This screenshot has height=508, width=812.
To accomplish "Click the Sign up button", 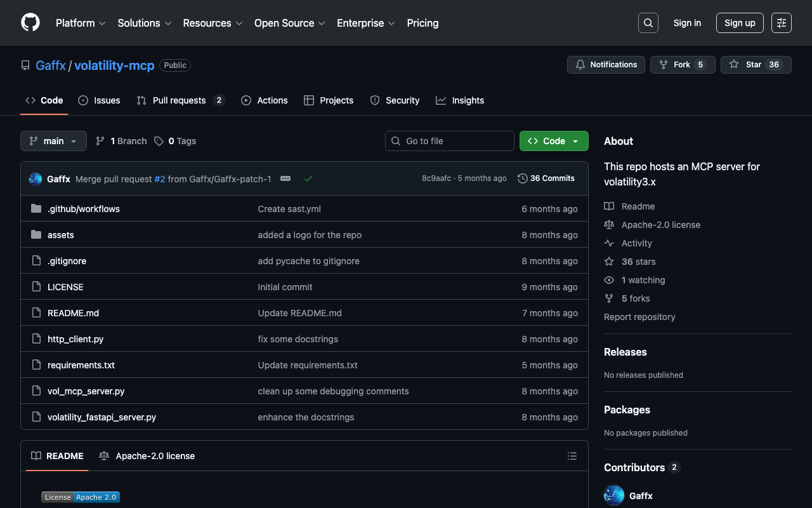I will click(x=740, y=23).
